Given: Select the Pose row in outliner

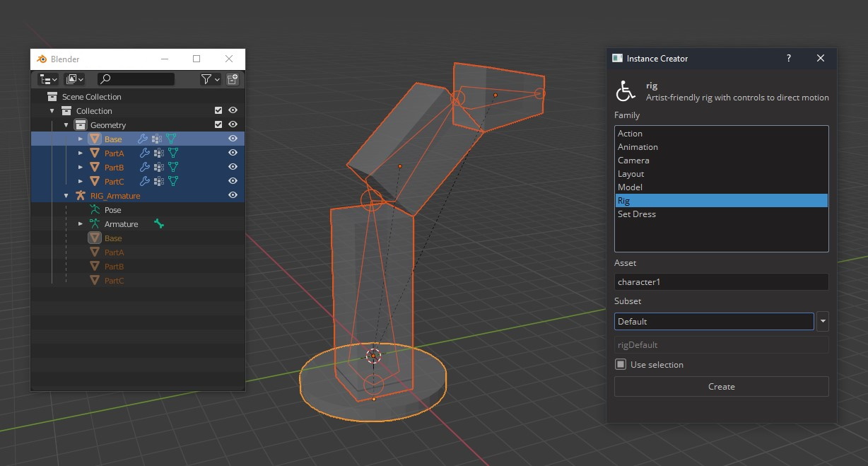Looking at the screenshot, I should pos(138,210).
